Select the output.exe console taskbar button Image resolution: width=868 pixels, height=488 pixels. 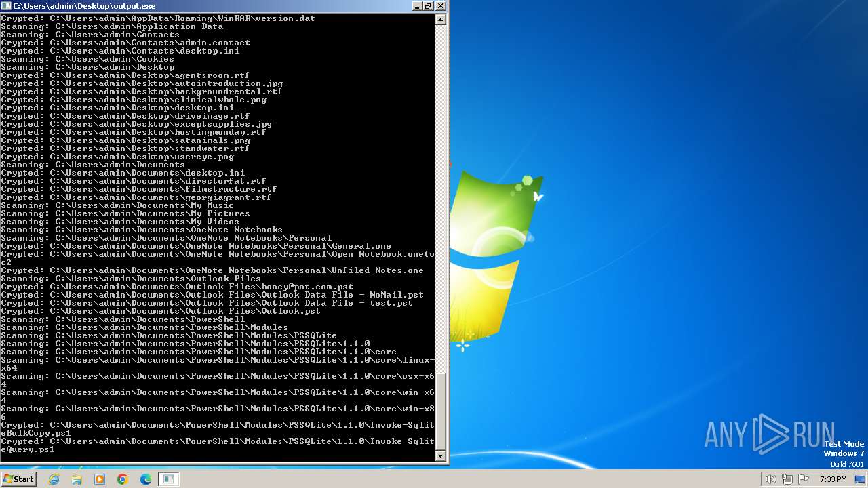pyautogui.click(x=168, y=479)
